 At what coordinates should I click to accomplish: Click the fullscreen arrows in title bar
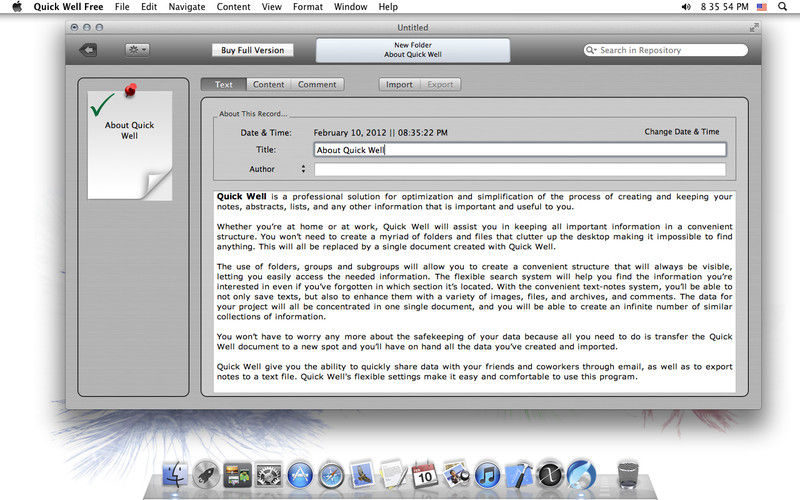tap(754, 28)
